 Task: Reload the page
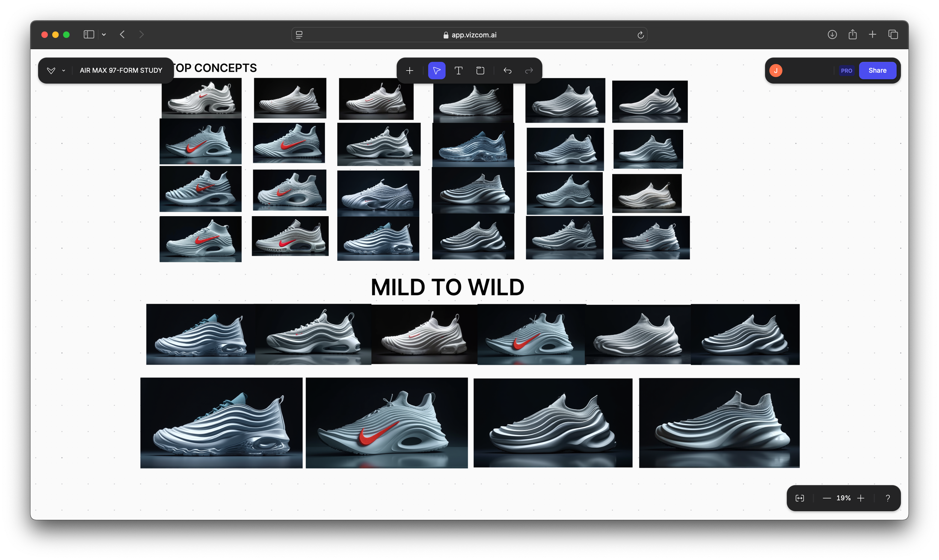[640, 35]
